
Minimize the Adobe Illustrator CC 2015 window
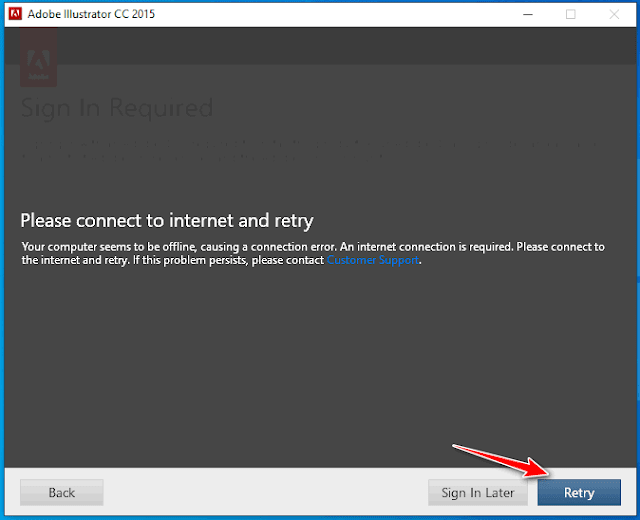pyautogui.click(x=528, y=14)
